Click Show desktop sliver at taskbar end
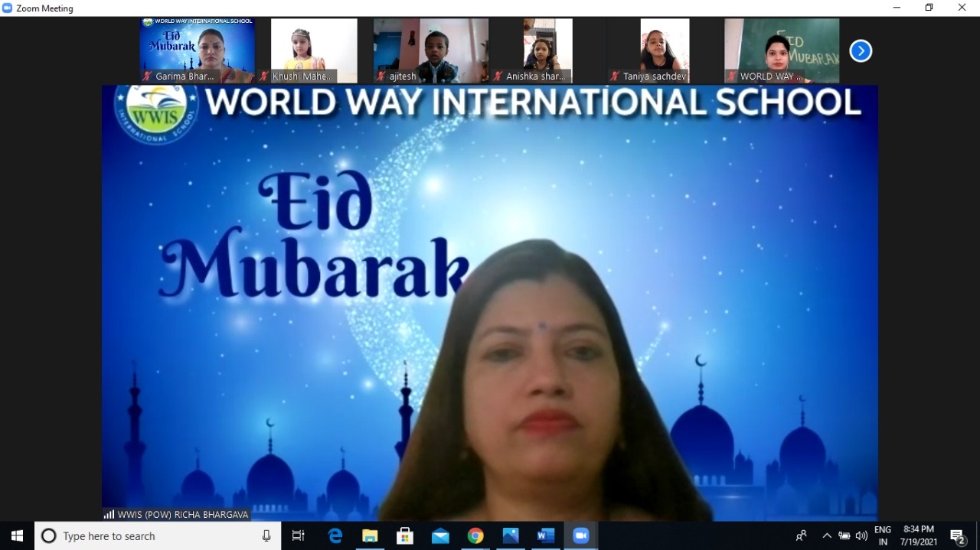The width and height of the screenshot is (980, 550). tap(978, 535)
